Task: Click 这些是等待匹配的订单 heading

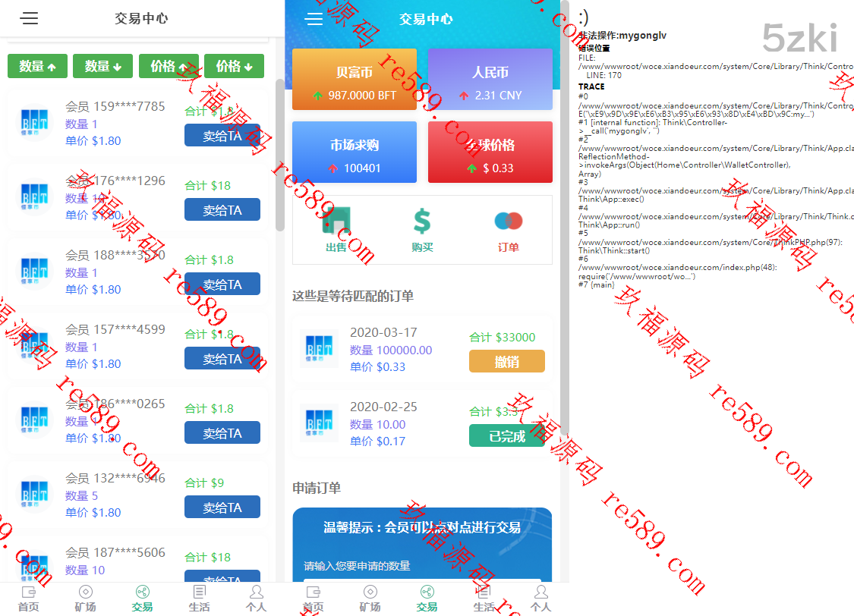Action: (353, 296)
